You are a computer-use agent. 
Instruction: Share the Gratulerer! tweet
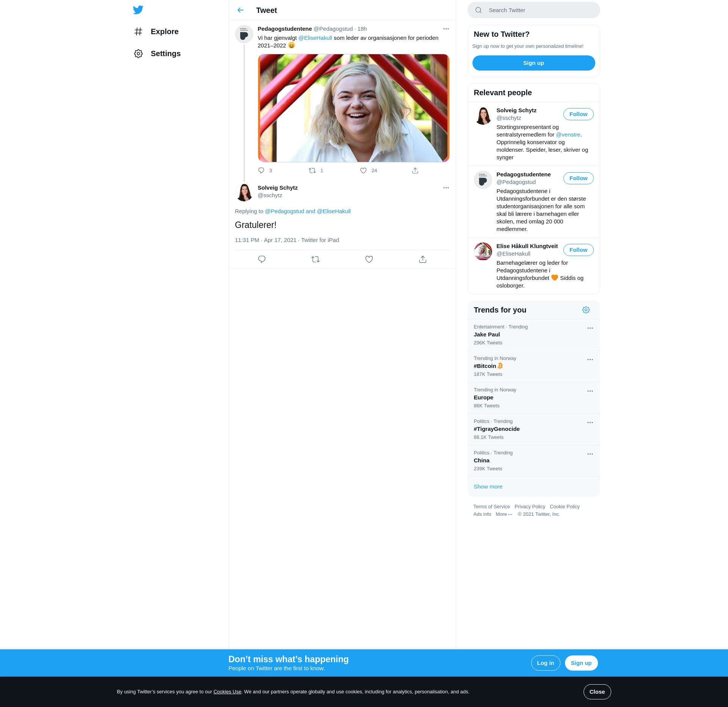423,259
